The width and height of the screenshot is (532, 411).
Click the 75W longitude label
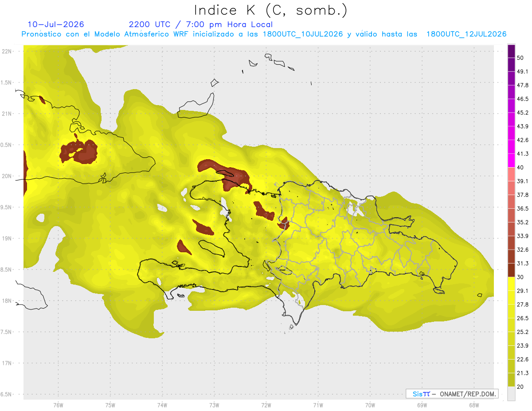point(110,405)
